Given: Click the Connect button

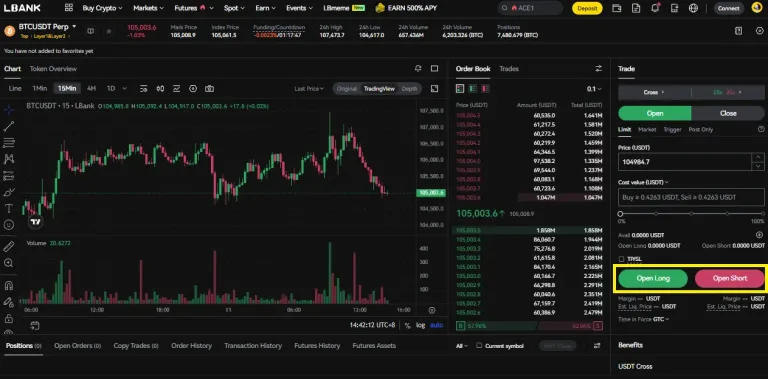Looking at the screenshot, I should tap(728, 8).
